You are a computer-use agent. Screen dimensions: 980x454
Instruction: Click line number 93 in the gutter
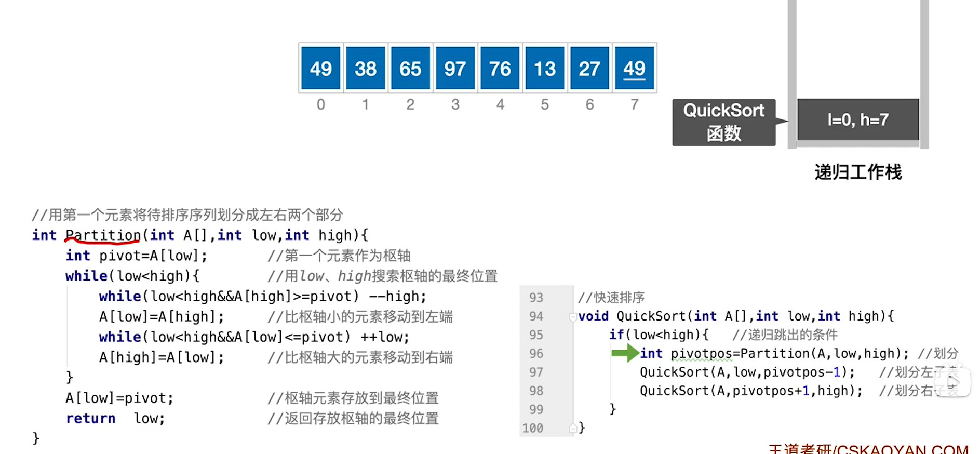click(536, 298)
